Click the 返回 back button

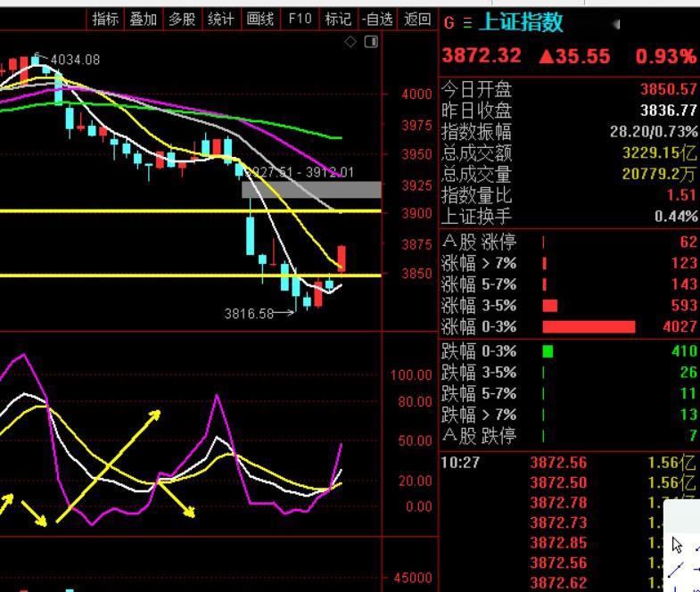(x=417, y=20)
